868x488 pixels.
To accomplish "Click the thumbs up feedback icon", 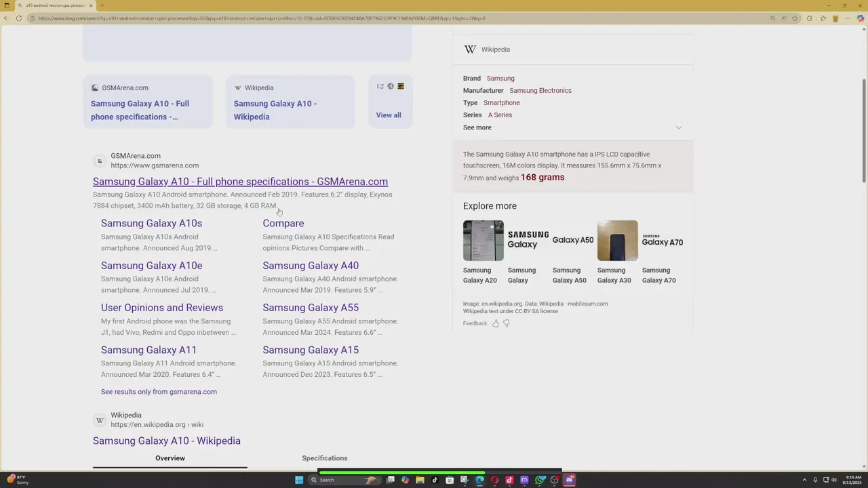I will pyautogui.click(x=496, y=323).
